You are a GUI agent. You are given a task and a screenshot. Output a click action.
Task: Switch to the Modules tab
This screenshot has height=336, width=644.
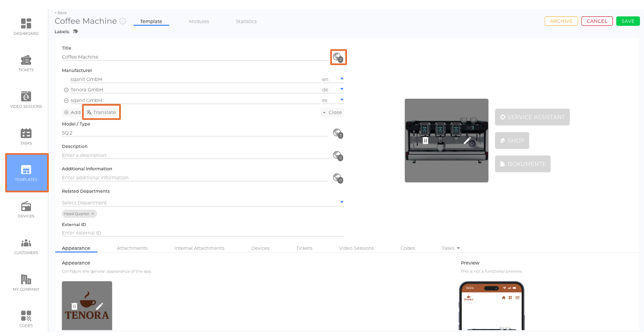coord(199,22)
